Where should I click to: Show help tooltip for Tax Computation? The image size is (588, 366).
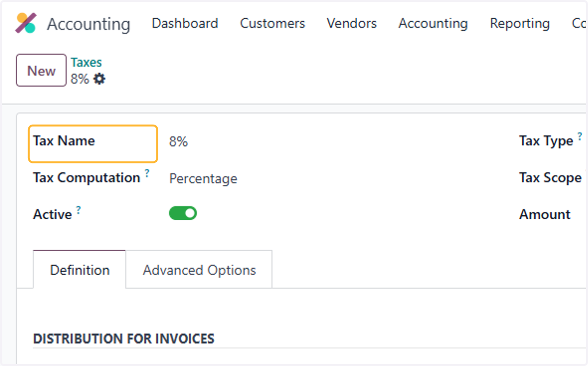pos(147,173)
